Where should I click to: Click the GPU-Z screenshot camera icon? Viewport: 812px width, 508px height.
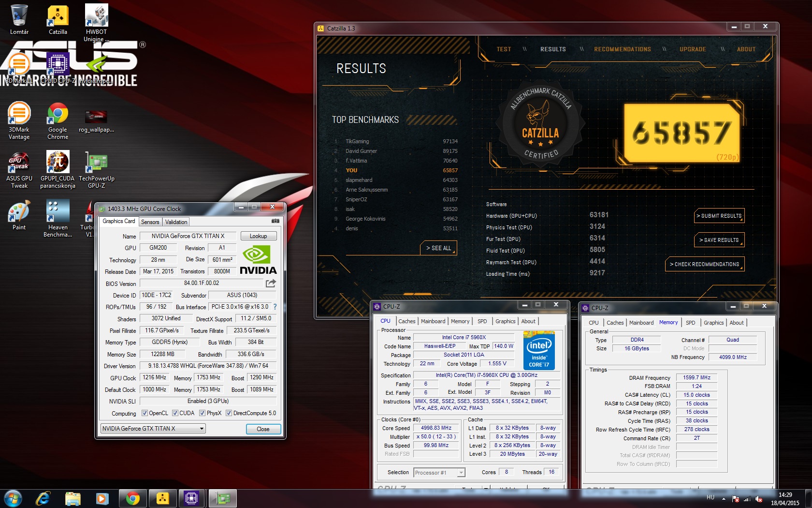275,221
